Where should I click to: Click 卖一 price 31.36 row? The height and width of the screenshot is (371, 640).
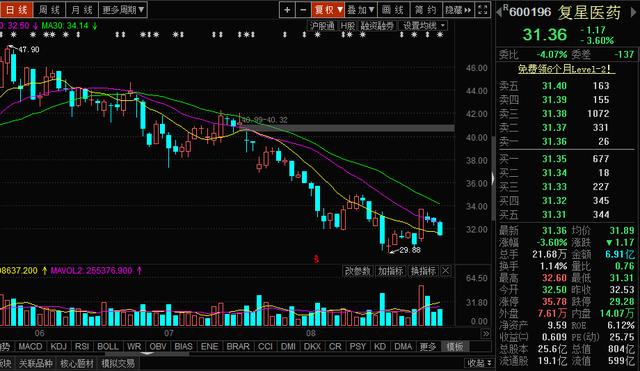tap(566, 141)
